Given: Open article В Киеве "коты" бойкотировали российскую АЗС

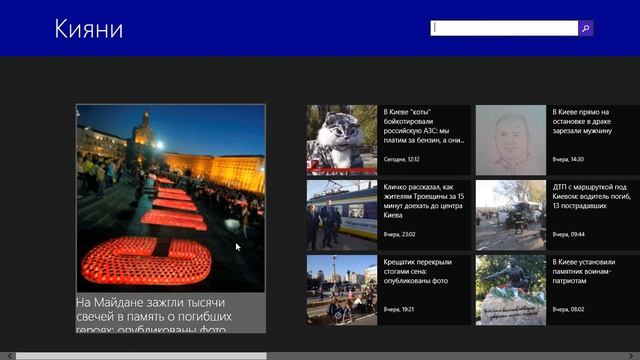Looking at the screenshot, I should (x=424, y=126).
